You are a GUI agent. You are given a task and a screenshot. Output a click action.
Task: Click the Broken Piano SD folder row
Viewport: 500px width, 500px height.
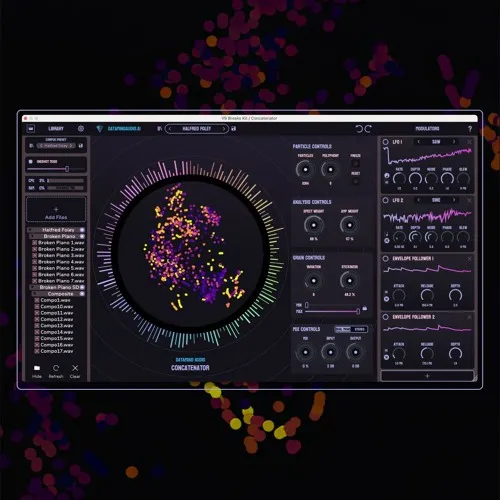(x=57, y=287)
